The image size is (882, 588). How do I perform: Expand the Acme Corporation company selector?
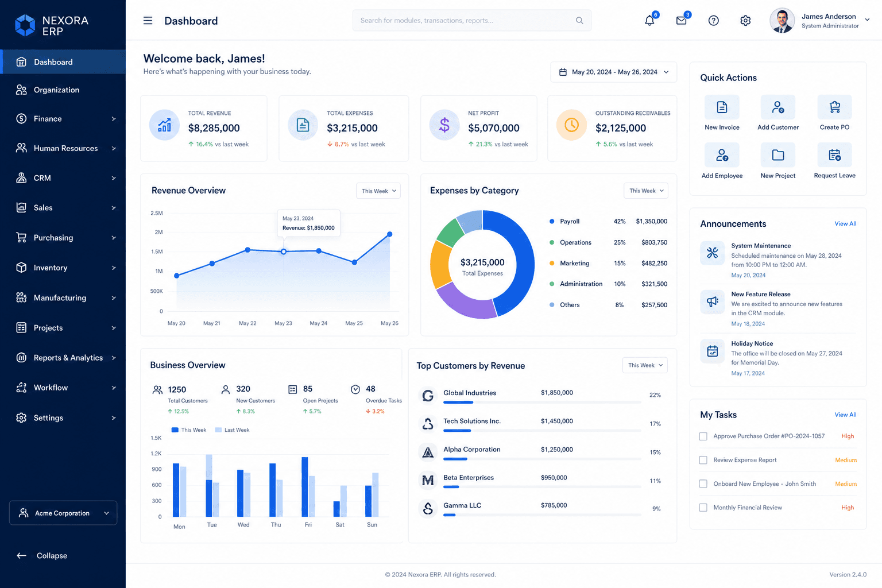click(x=63, y=513)
